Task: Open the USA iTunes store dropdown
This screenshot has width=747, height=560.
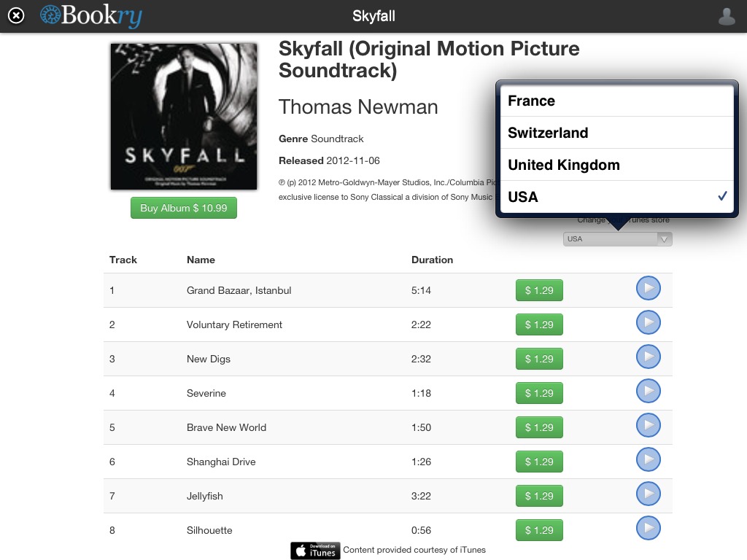Action: (617, 239)
